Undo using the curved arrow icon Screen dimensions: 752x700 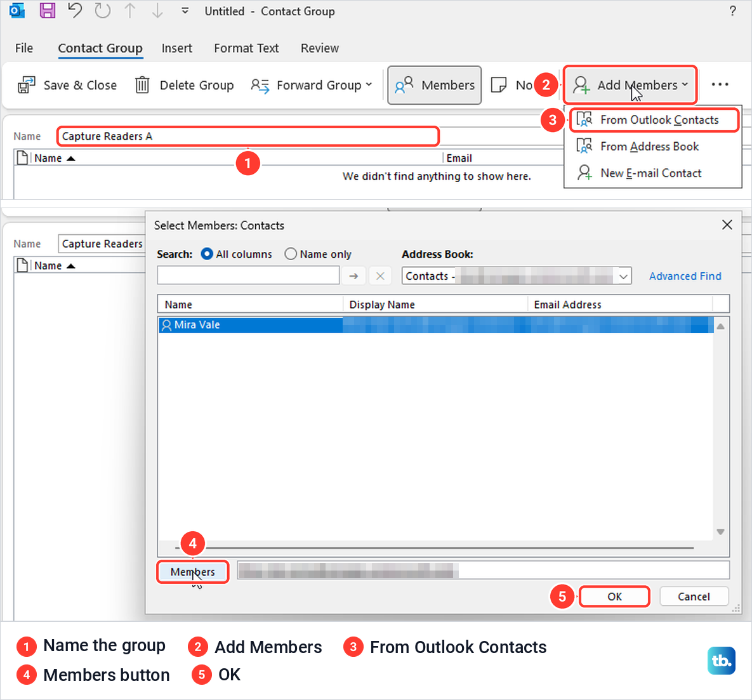pyautogui.click(x=74, y=11)
